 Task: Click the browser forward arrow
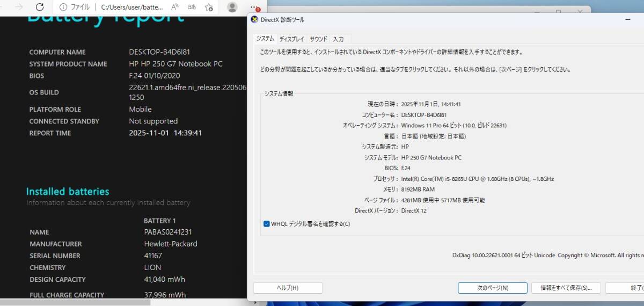click(x=19, y=8)
